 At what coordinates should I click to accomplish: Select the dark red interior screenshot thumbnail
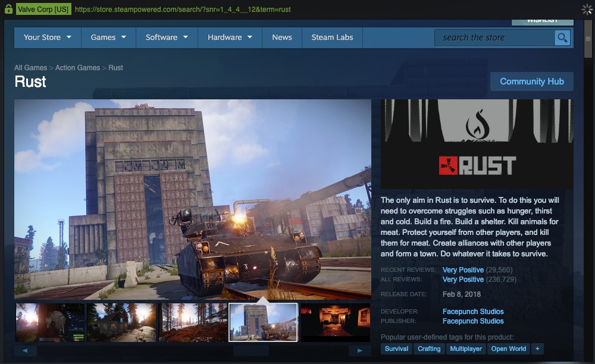[x=336, y=322]
